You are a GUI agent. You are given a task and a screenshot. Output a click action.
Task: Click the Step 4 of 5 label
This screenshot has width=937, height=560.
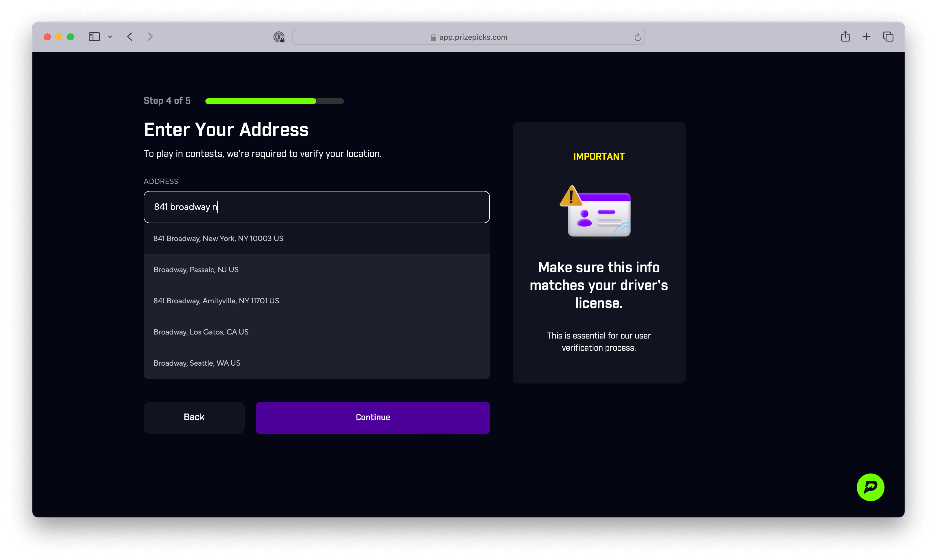pyautogui.click(x=167, y=101)
